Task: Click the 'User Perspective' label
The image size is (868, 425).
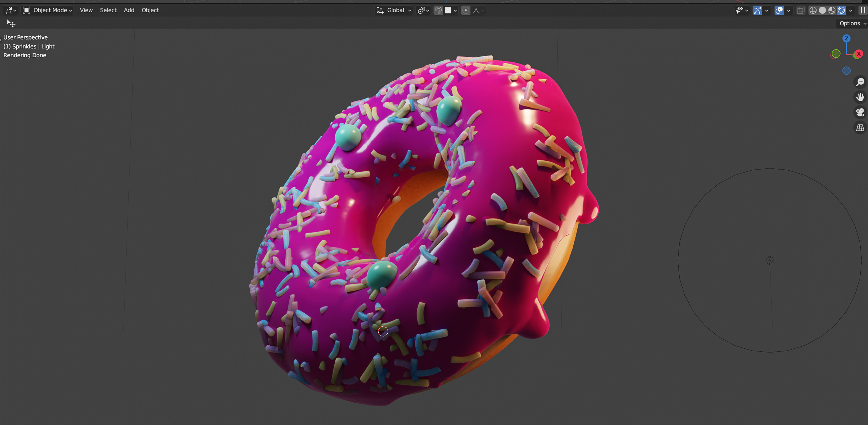Action: [25, 37]
